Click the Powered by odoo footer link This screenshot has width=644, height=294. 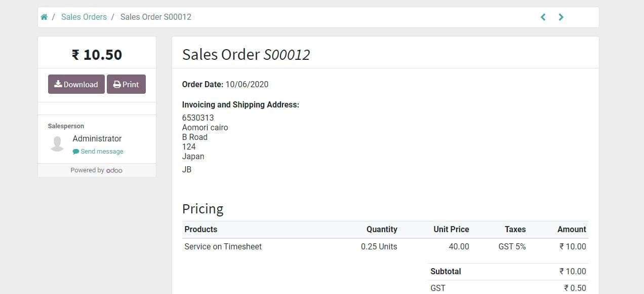click(96, 170)
